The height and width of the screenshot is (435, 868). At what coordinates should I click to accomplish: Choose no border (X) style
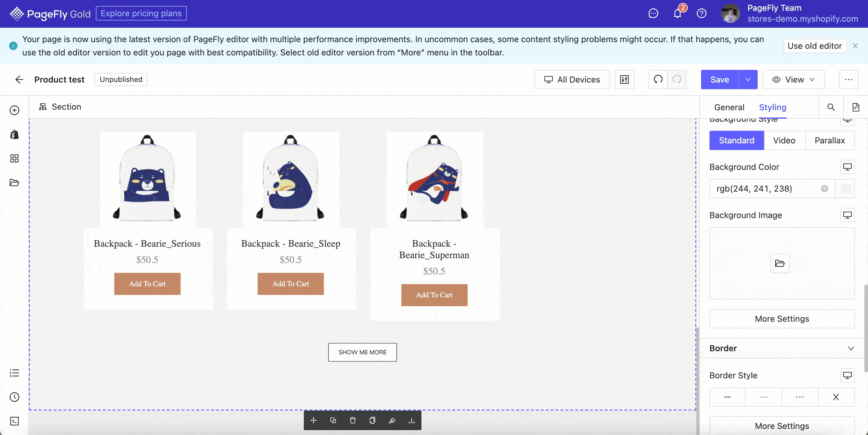(836, 397)
